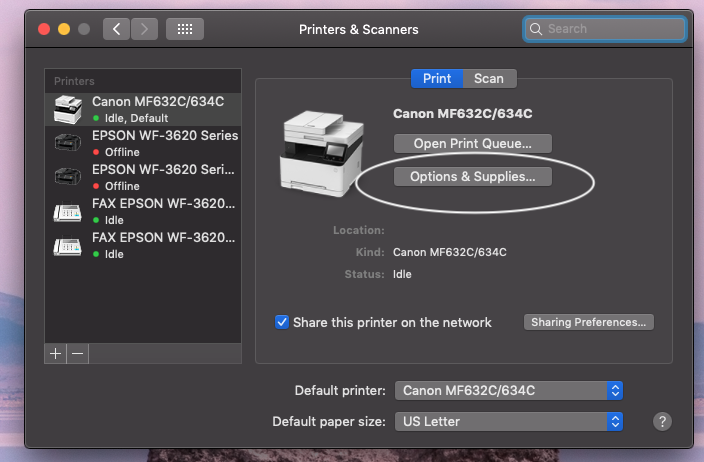Switch to the Print tab
The height and width of the screenshot is (462, 704).
(x=437, y=79)
